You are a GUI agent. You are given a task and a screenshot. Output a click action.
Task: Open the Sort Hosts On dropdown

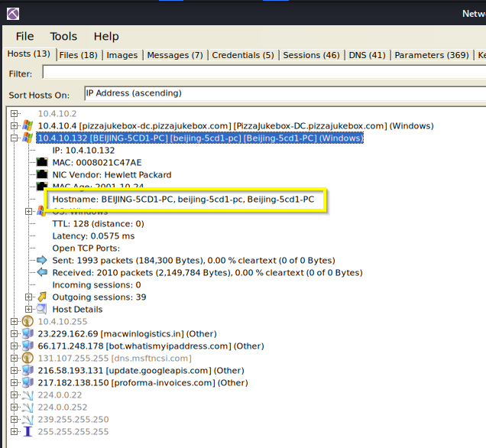coord(283,94)
